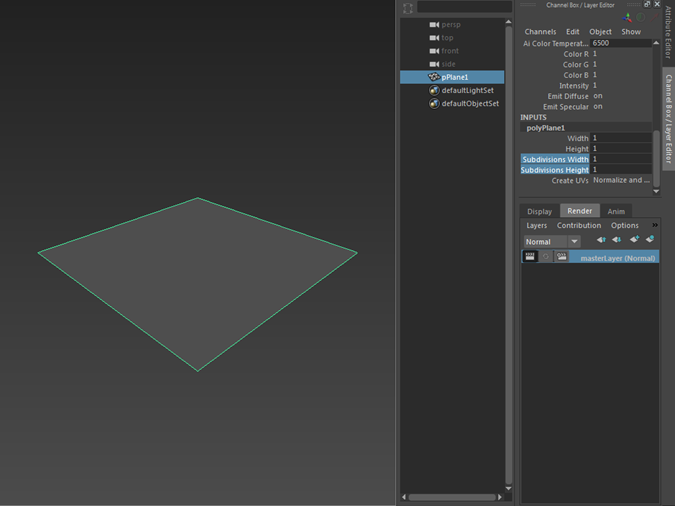Click the set icon beside defaultLightSet
Image resolution: width=675 pixels, height=506 pixels.
point(434,90)
